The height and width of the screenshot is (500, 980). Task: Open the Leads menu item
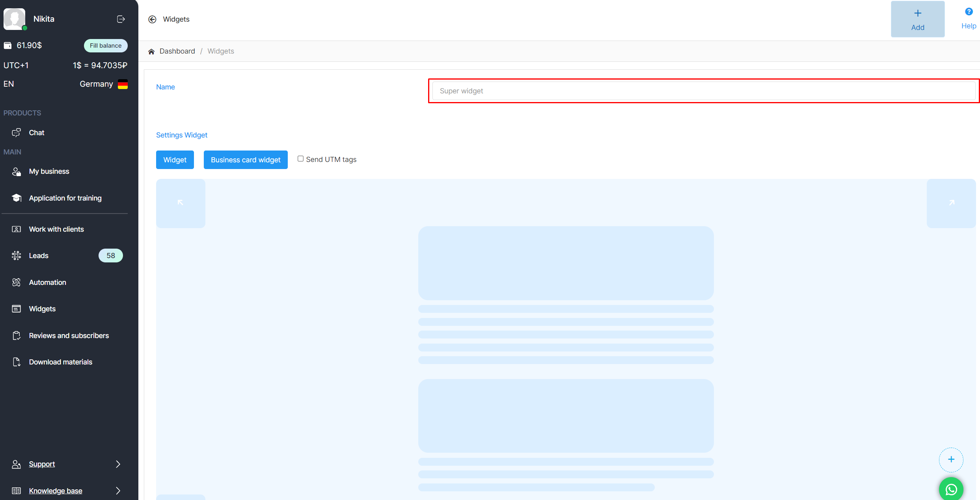tap(39, 256)
